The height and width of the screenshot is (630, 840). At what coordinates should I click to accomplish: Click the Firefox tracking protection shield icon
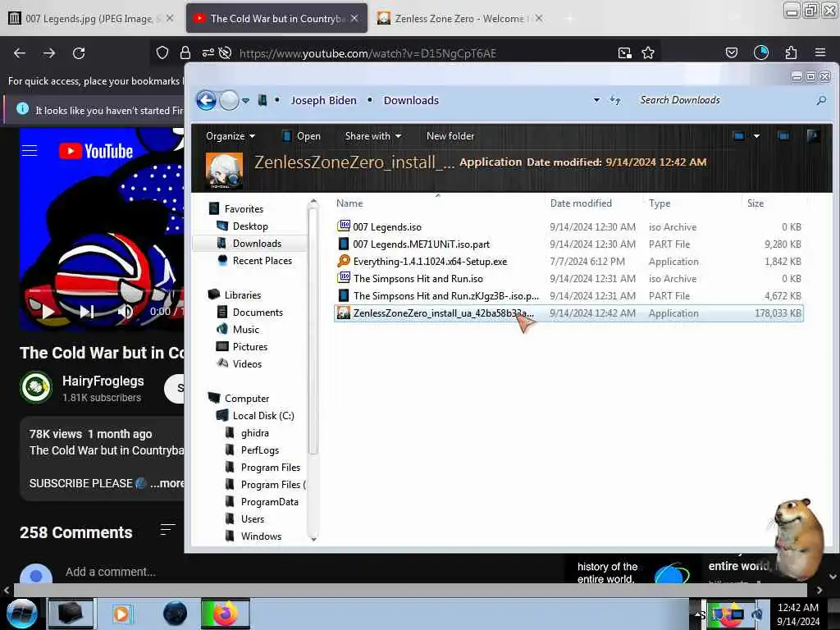tap(162, 52)
